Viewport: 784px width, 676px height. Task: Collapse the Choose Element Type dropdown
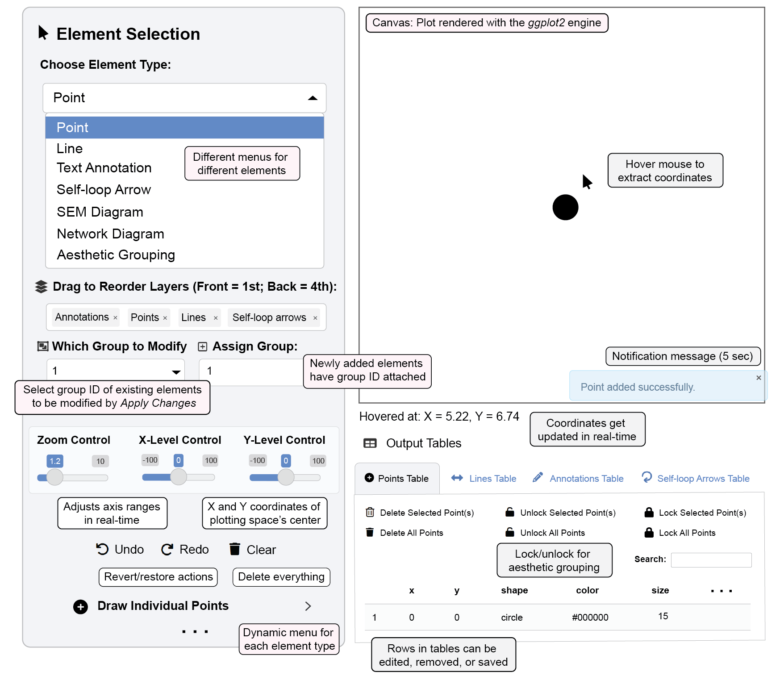click(x=313, y=98)
